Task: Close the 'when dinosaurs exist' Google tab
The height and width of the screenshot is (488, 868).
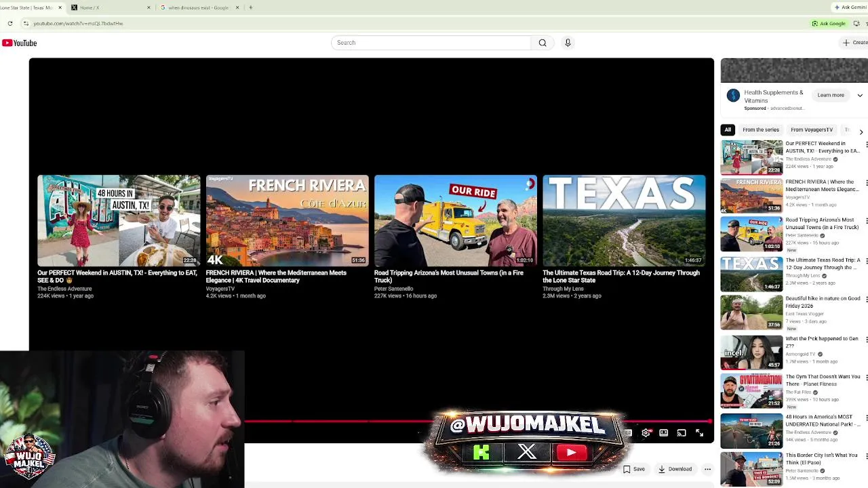Action: tap(237, 7)
